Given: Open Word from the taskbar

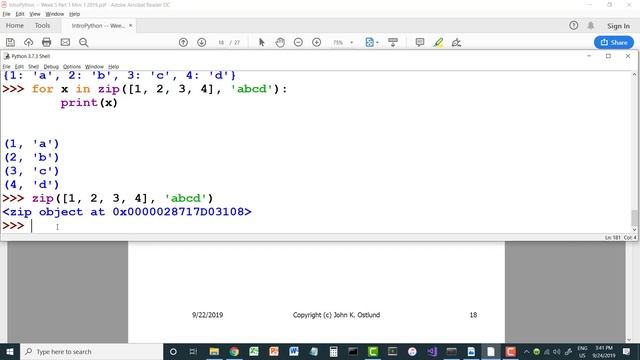Looking at the screenshot, I should (294, 351).
